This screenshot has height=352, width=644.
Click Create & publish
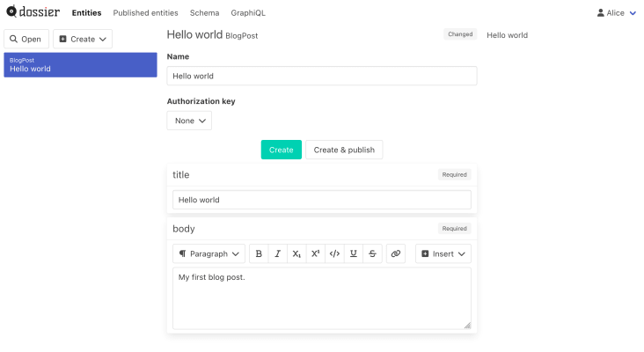[344, 150]
